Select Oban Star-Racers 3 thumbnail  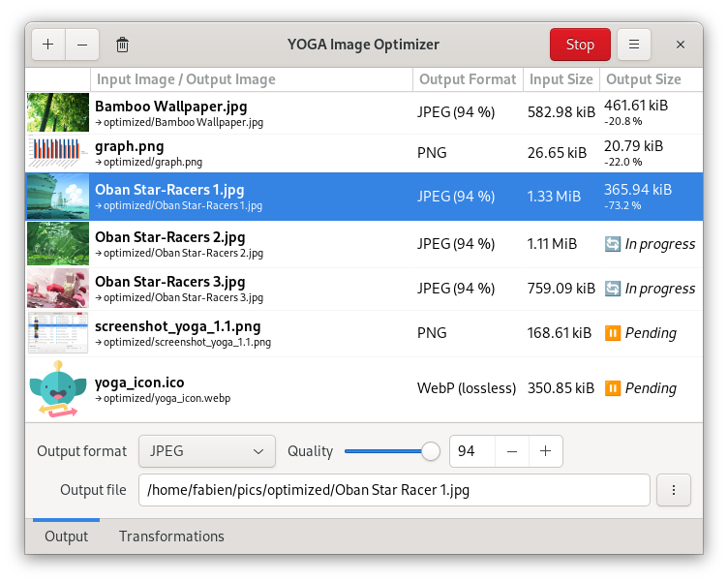point(58,288)
